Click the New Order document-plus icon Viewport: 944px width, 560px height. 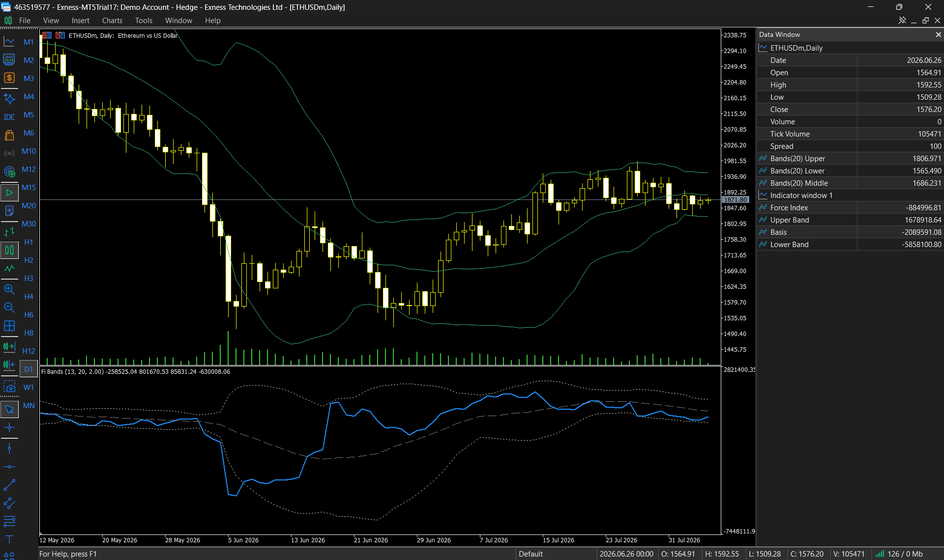tap(9, 211)
